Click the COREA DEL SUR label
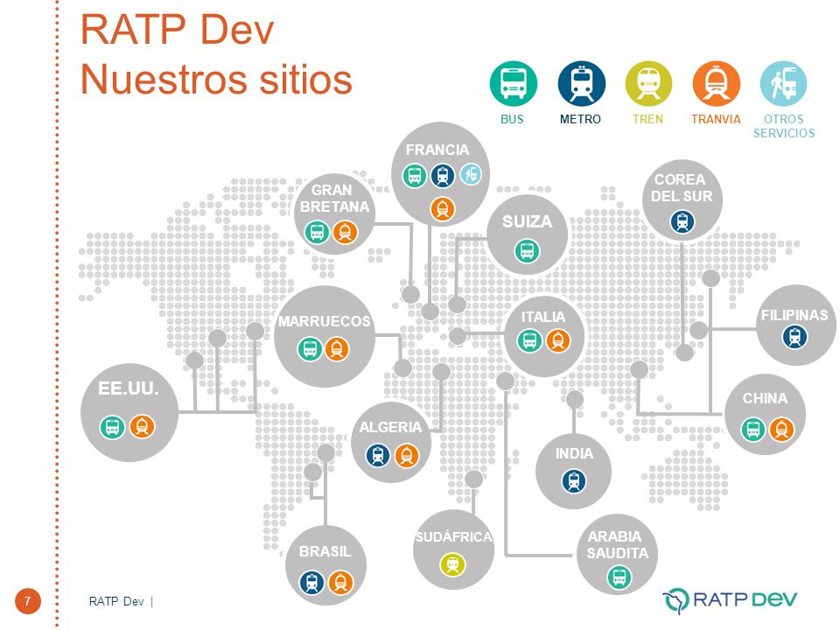This screenshot has height=630, width=840. [x=682, y=188]
